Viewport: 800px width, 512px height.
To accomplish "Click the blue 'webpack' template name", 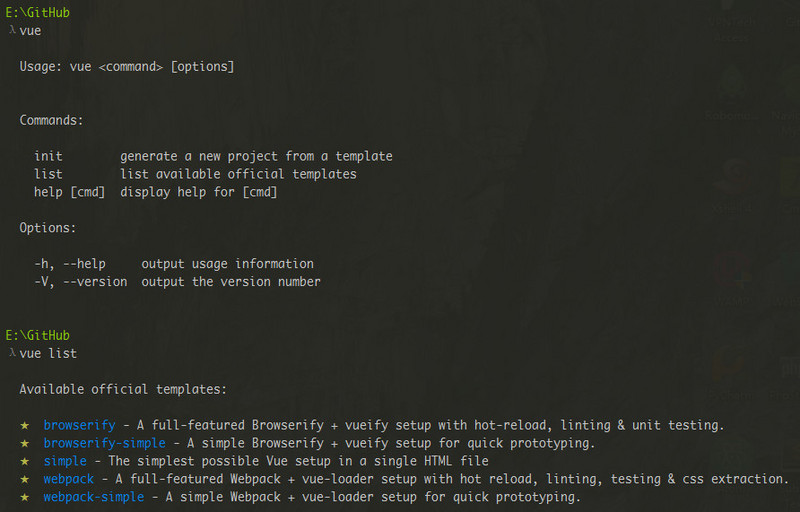I will pyautogui.click(x=69, y=479).
